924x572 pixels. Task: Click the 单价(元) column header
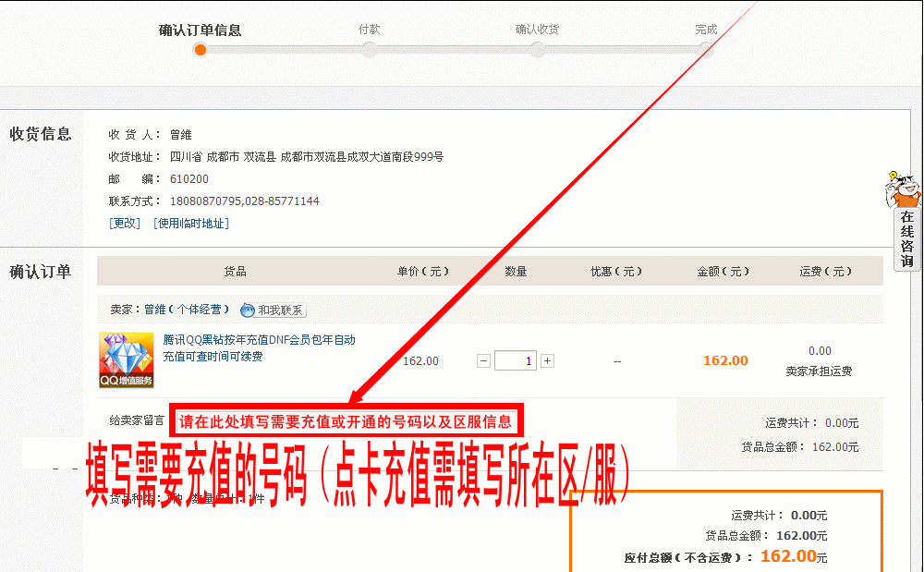(422, 272)
